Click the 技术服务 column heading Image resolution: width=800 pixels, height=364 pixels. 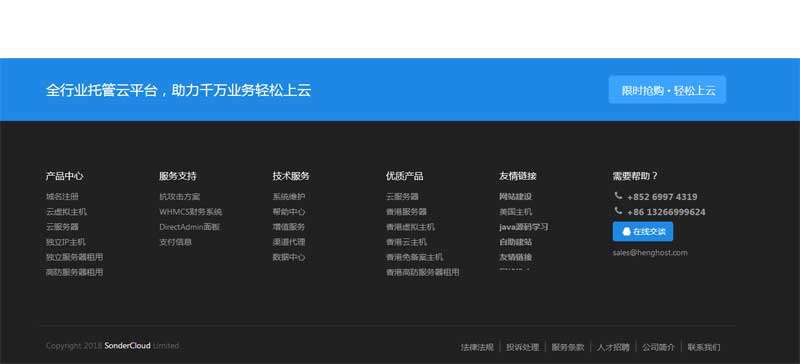291,176
